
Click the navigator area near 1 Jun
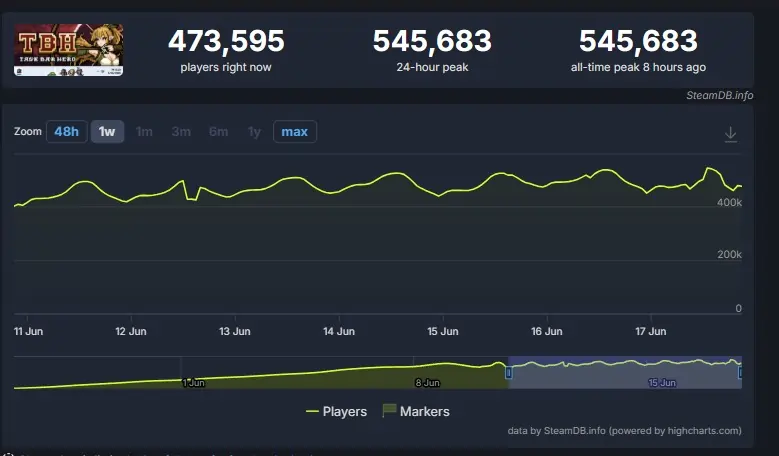click(x=193, y=382)
